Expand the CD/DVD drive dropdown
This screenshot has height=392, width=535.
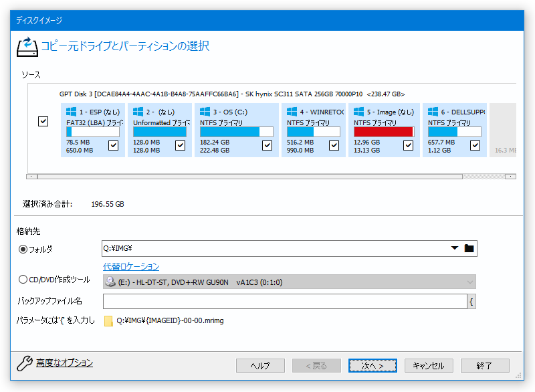coord(470,282)
